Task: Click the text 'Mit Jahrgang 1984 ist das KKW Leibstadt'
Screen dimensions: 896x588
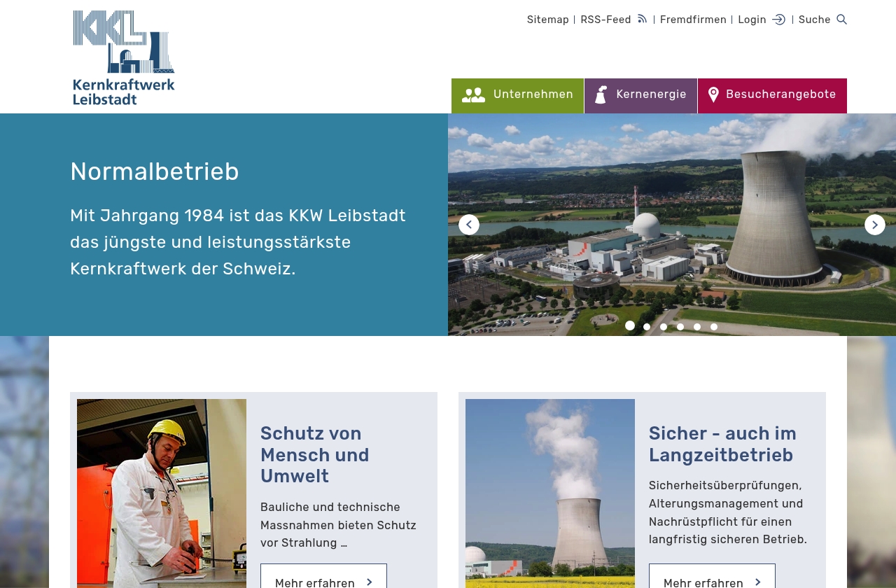Action: [x=238, y=216]
